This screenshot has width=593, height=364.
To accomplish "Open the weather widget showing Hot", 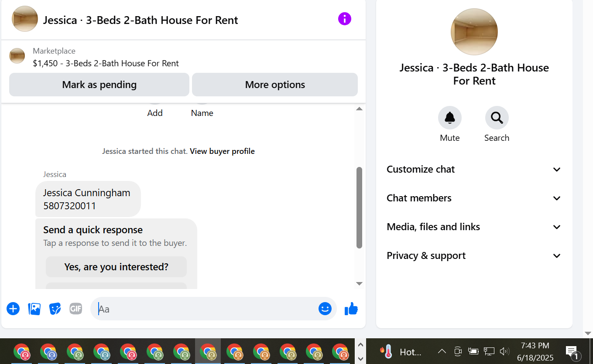I will click(401, 351).
